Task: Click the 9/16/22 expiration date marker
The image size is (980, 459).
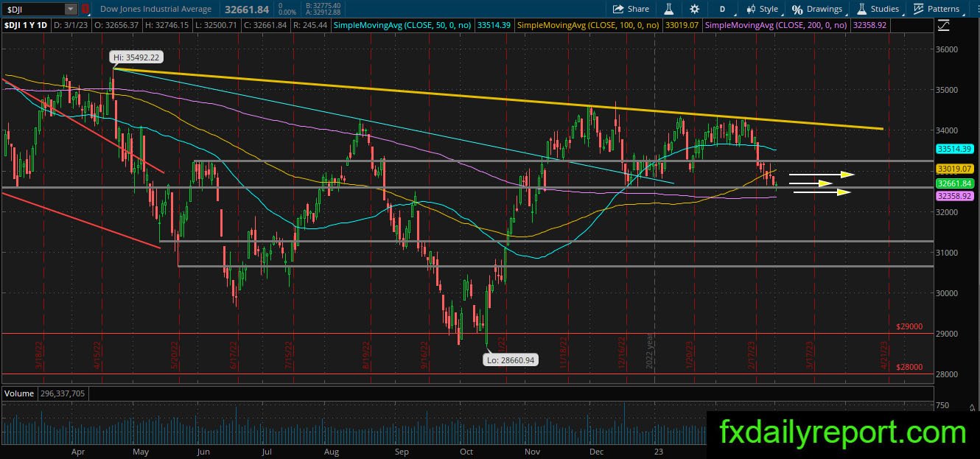Action: tap(425, 357)
